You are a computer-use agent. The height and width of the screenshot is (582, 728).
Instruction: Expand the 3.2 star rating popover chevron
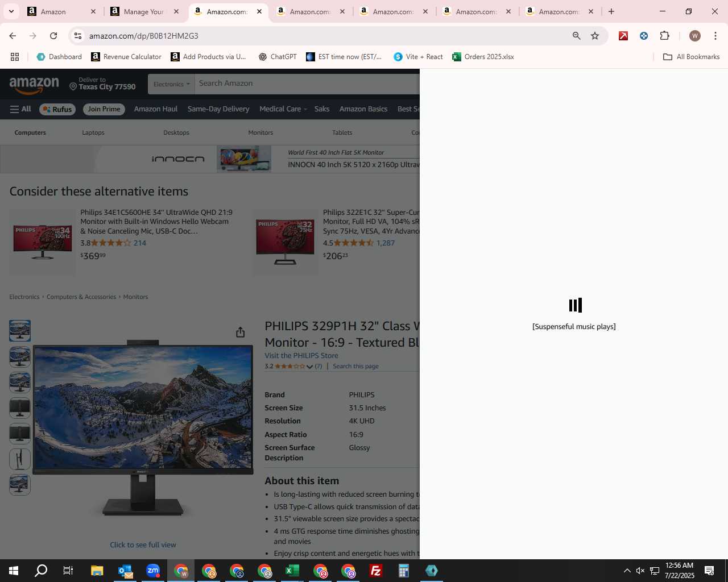click(309, 367)
